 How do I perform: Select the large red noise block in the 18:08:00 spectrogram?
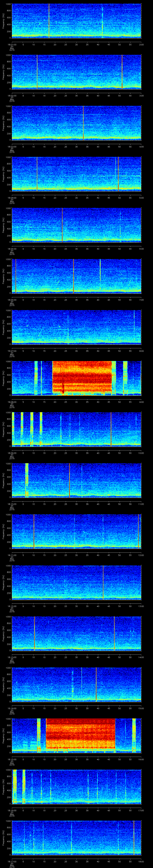pyautogui.click(x=82, y=377)
